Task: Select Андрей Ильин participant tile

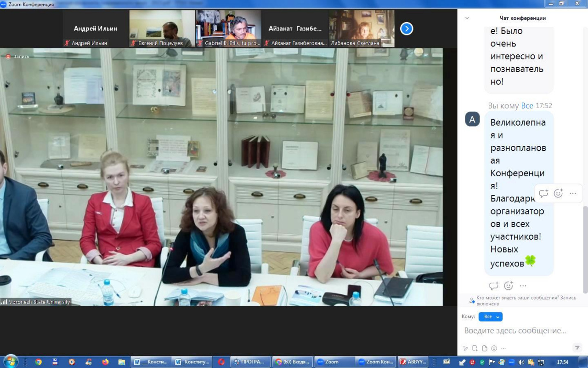Action: pos(96,29)
